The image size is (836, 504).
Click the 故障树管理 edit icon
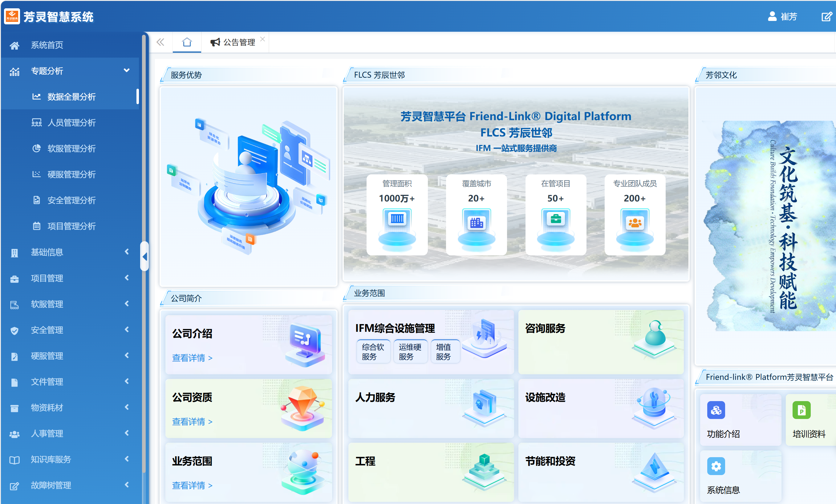point(14,486)
